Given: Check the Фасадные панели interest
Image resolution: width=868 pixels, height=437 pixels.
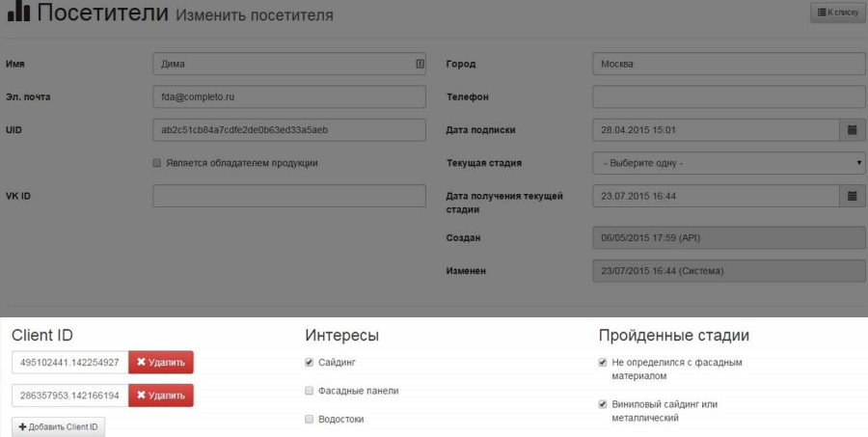Looking at the screenshot, I should point(309,391).
